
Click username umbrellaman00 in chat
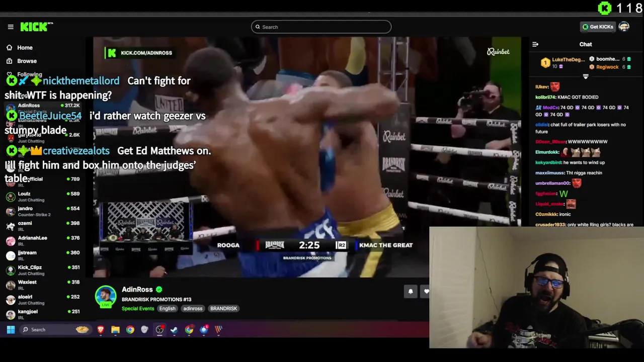[x=552, y=184]
